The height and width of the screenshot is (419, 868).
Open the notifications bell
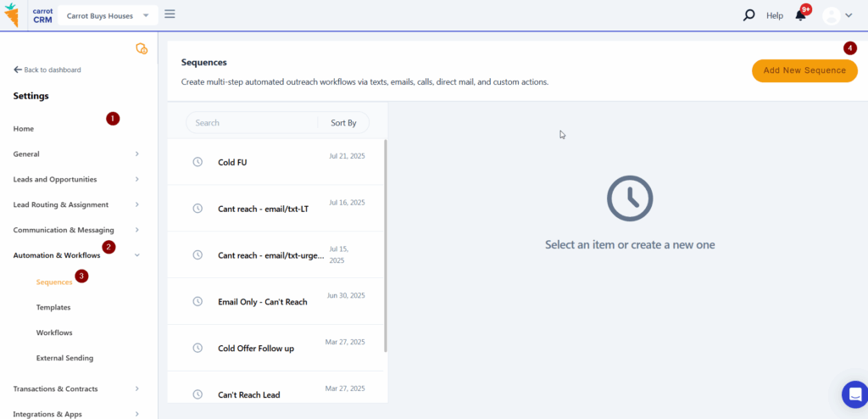coord(800,15)
